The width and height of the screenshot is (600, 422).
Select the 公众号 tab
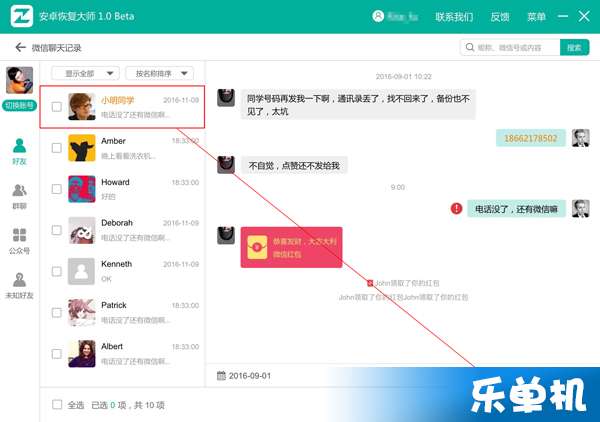[x=19, y=241]
